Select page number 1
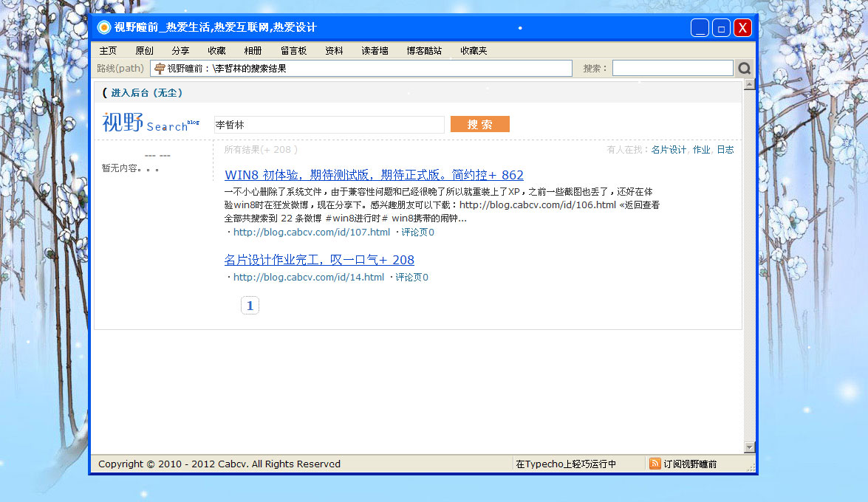The width and height of the screenshot is (868, 502). (x=250, y=305)
